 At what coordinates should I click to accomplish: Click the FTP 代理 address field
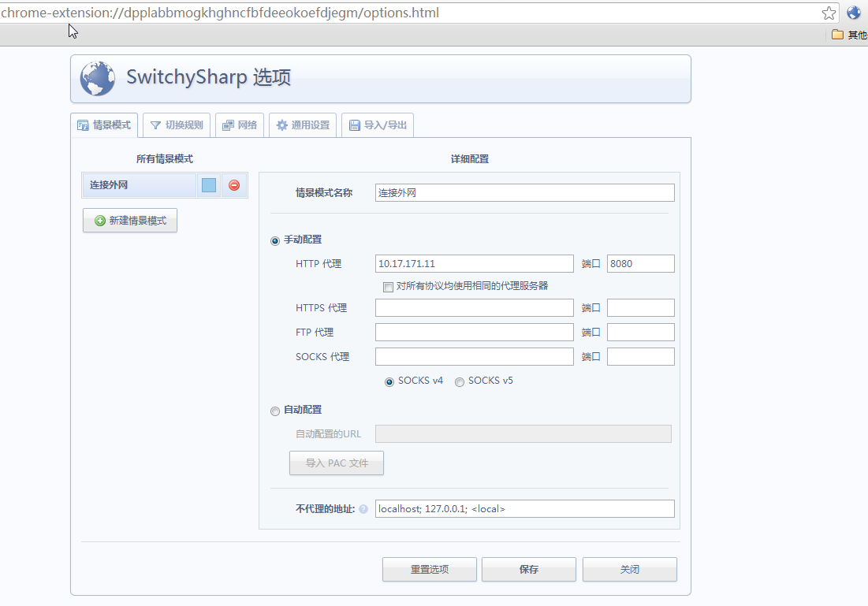(x=475, y=332)
